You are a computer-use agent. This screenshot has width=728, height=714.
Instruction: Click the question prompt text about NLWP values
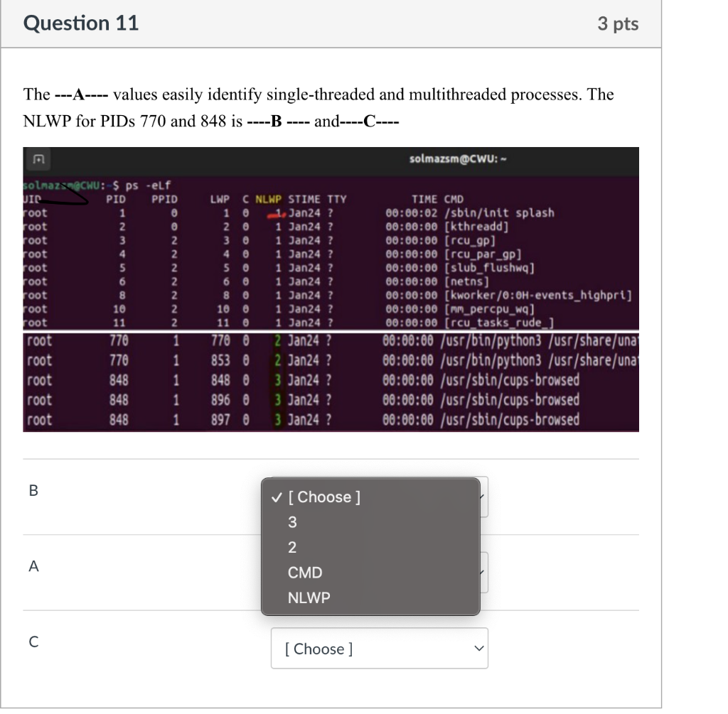pos(318,107)
